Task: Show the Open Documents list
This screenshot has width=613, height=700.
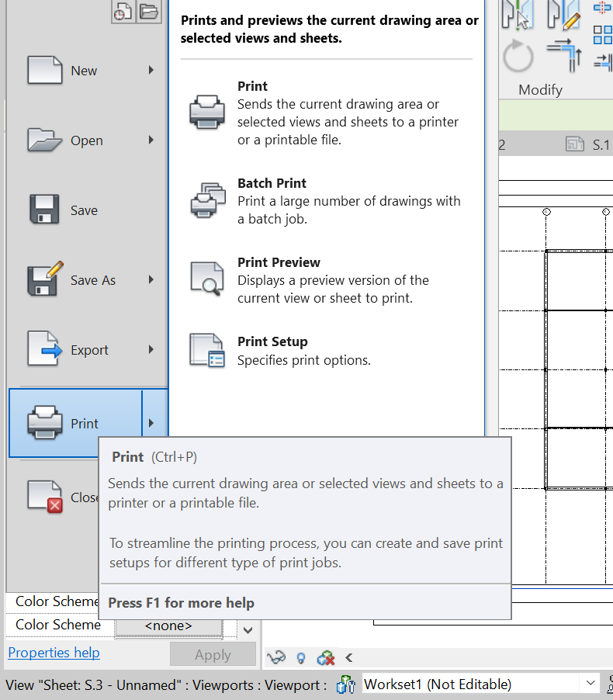Action: point(148,11)
